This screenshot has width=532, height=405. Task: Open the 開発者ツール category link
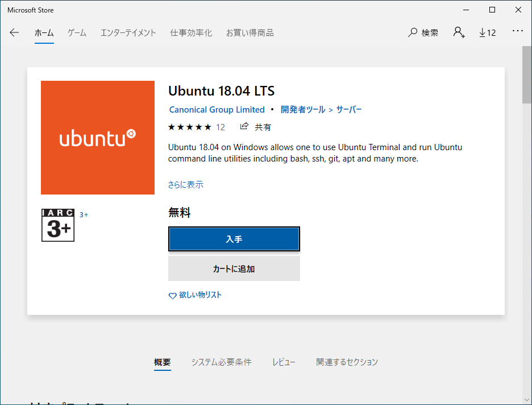pos(303,110)
